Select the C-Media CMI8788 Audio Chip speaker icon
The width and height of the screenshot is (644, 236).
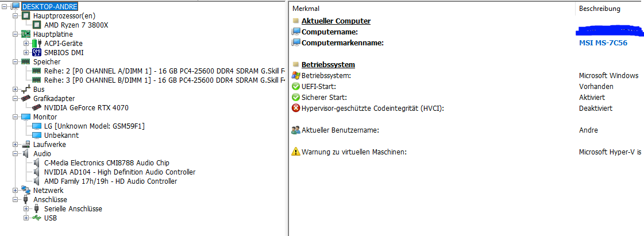[37, 163]
